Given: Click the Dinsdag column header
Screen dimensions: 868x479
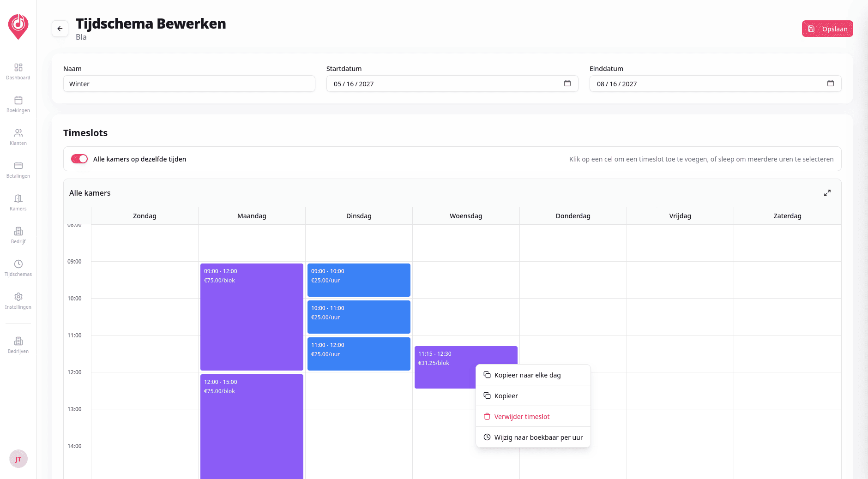Looking at the screenshot, I should coord(359,216).
